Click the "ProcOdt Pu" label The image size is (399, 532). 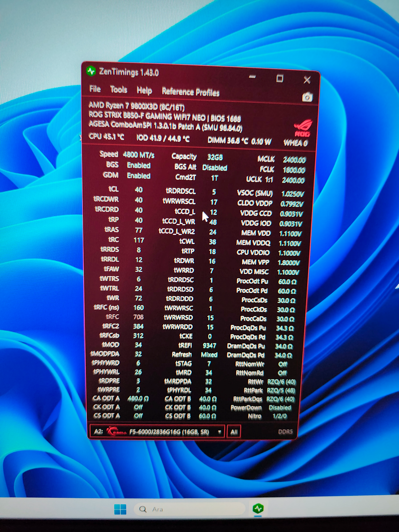[252, 281]
